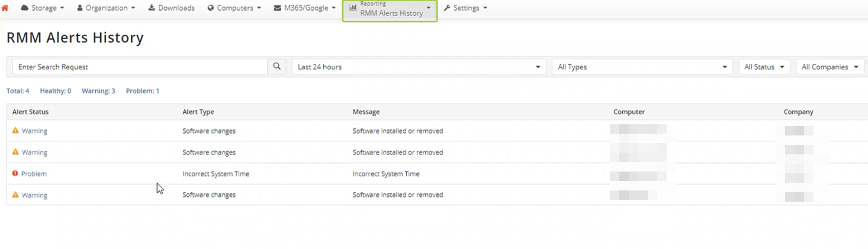
Task: Open the All Companies filter dropdown
Action: pyautogui.click(x=830, y=67)
